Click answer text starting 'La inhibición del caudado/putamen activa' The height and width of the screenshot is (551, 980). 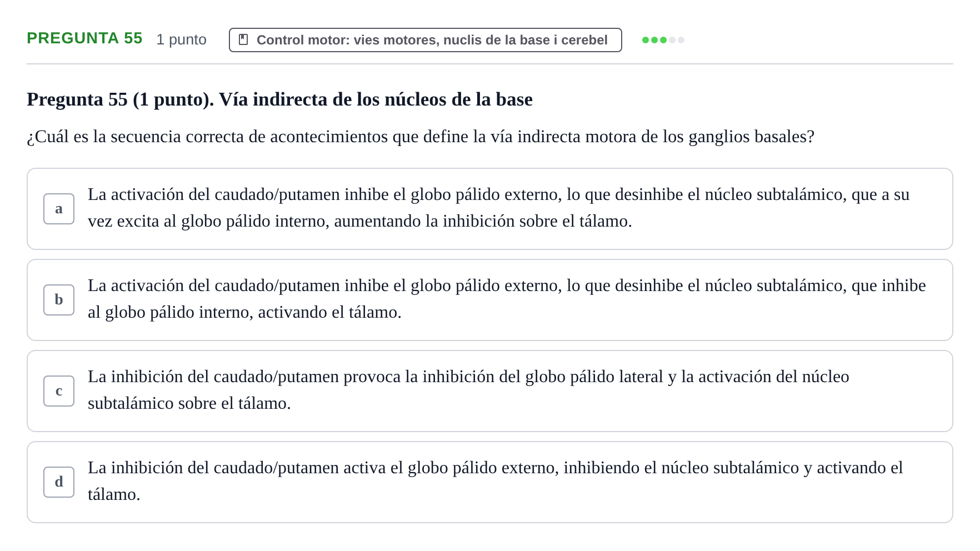click(x=496, y=481)
